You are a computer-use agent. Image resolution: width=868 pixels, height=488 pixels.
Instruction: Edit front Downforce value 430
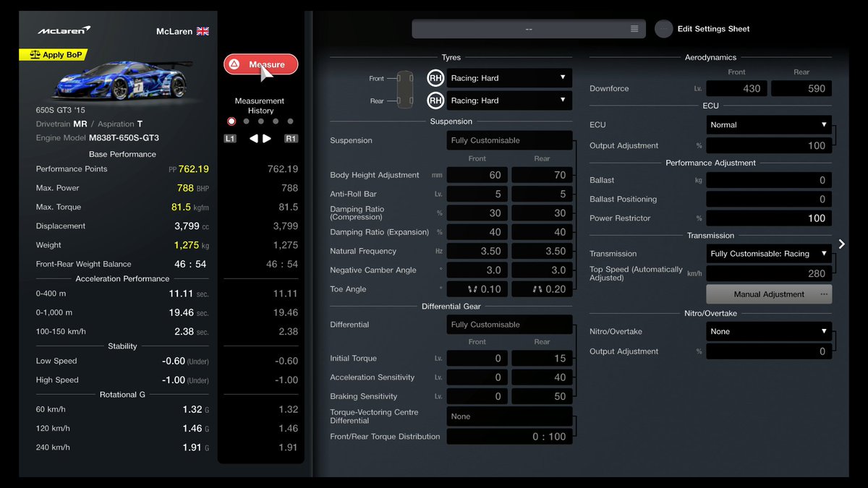[x=737, y=88]
